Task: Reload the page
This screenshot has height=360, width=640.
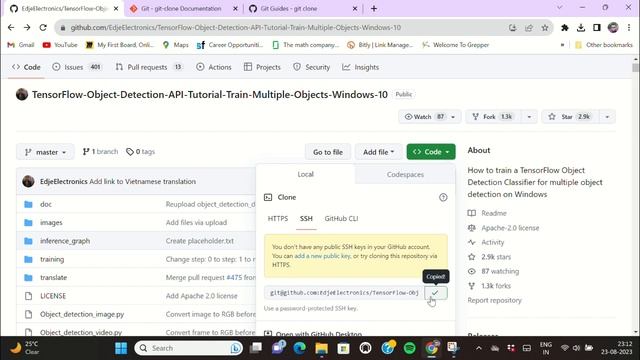Action: coord(43,27)
